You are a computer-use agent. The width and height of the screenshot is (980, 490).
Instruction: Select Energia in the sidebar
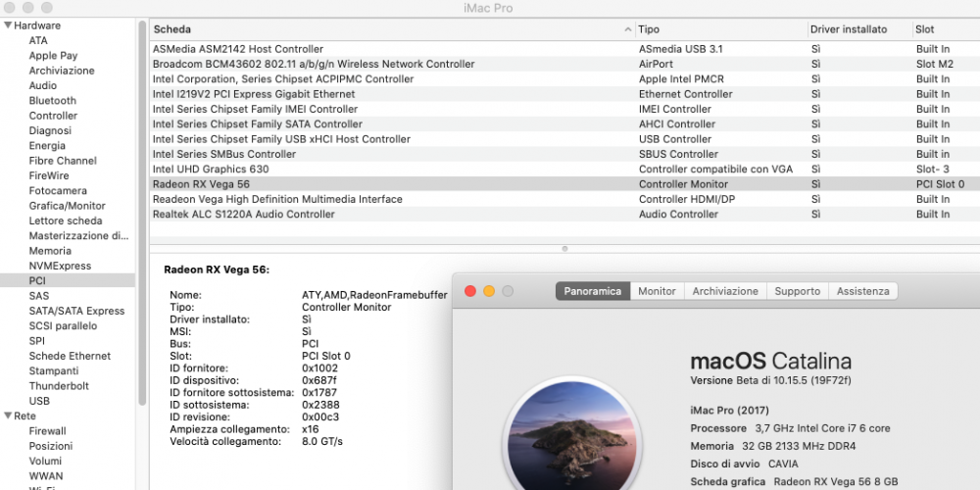pos(47,146)
